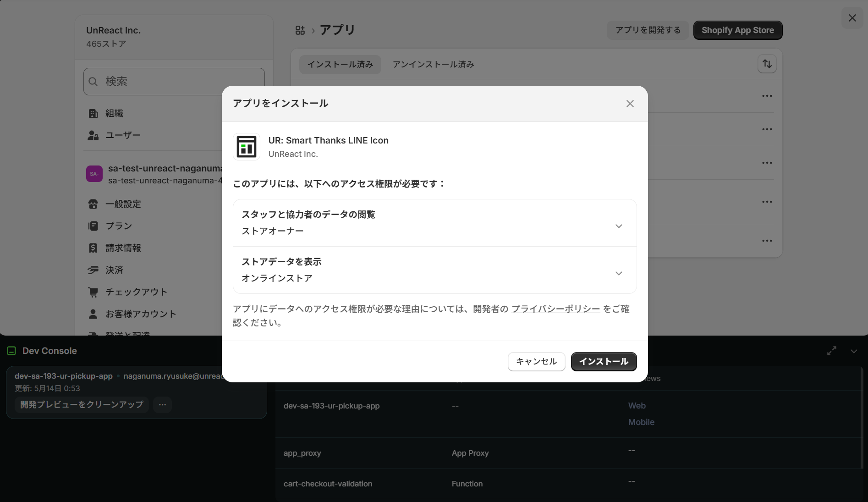Open more options for second app row
868x502 pixels.
point(767,129)
